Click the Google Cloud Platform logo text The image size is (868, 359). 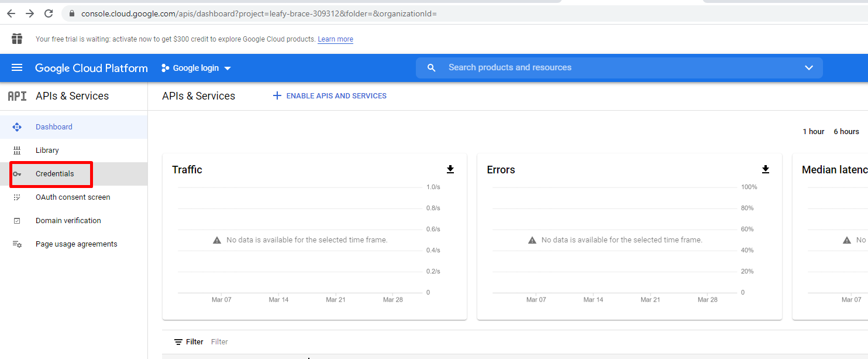pyautogui.click(x=91, y=68)
